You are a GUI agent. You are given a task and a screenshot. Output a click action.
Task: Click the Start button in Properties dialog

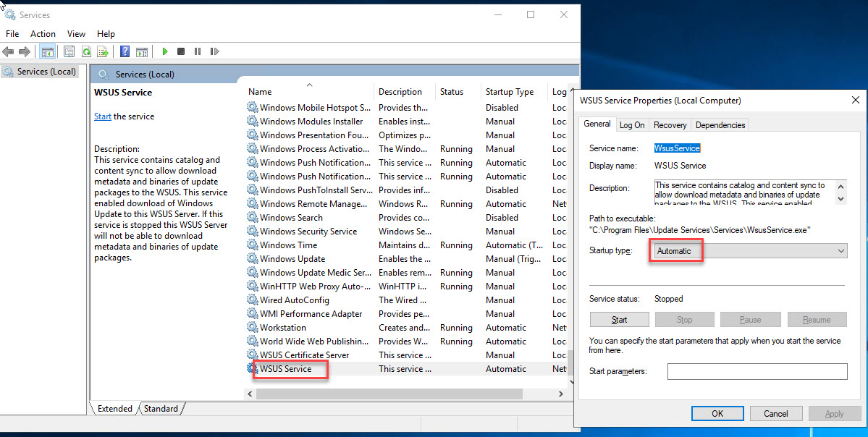619,320
